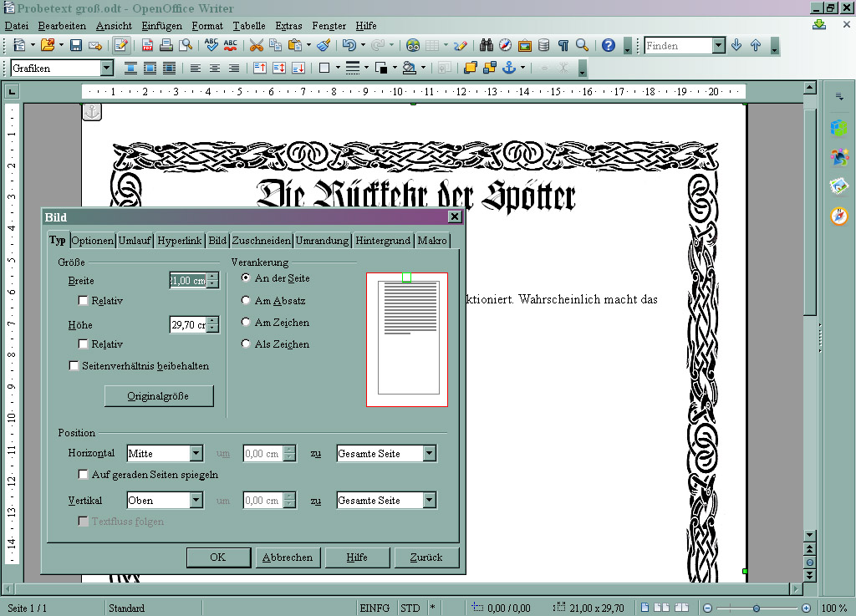
Task: Click the Save document icon
Action: tap(76, 45)
